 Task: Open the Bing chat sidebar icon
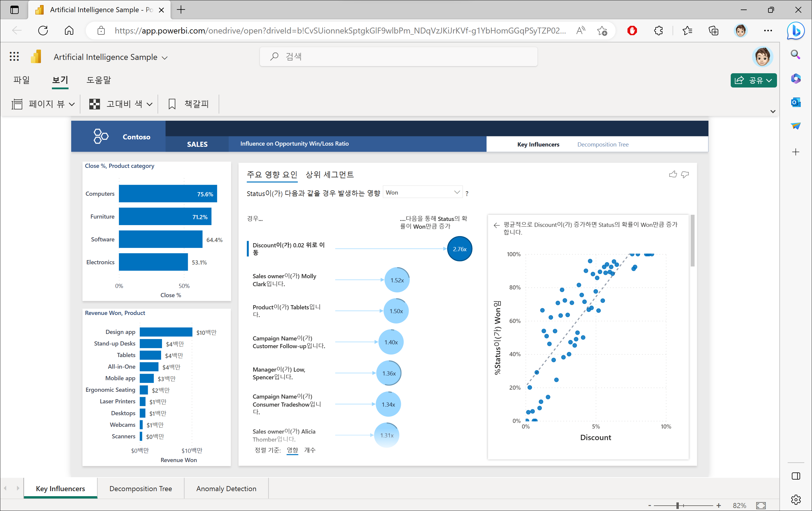(x=796, y=31)
